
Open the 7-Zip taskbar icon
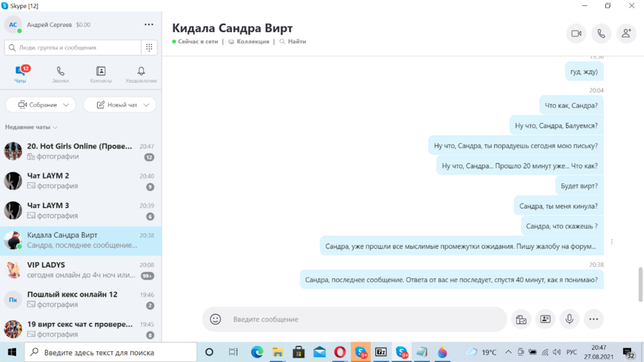pyautogui.click(x=381, y=352)
